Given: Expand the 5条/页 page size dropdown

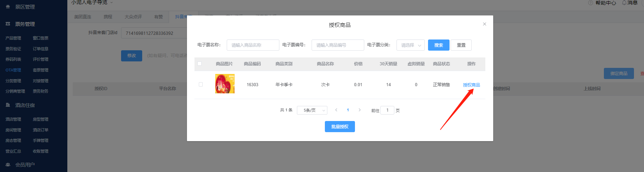Looking at the screenshot, I should [312, 110].
